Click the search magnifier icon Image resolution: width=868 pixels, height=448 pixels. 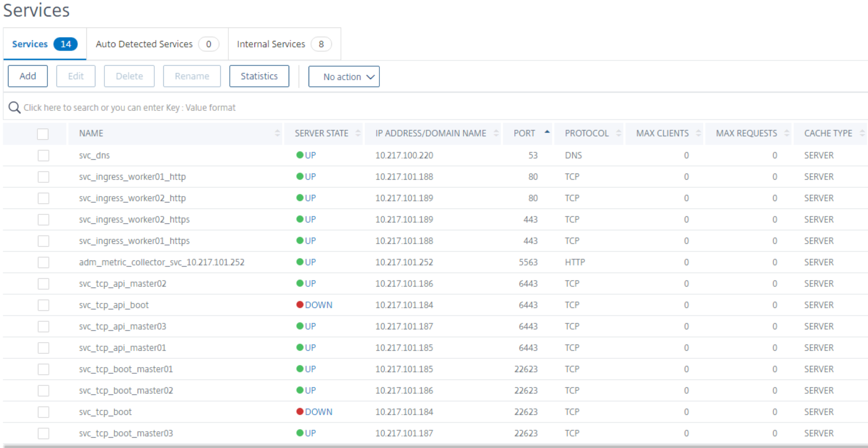point(14,108)
